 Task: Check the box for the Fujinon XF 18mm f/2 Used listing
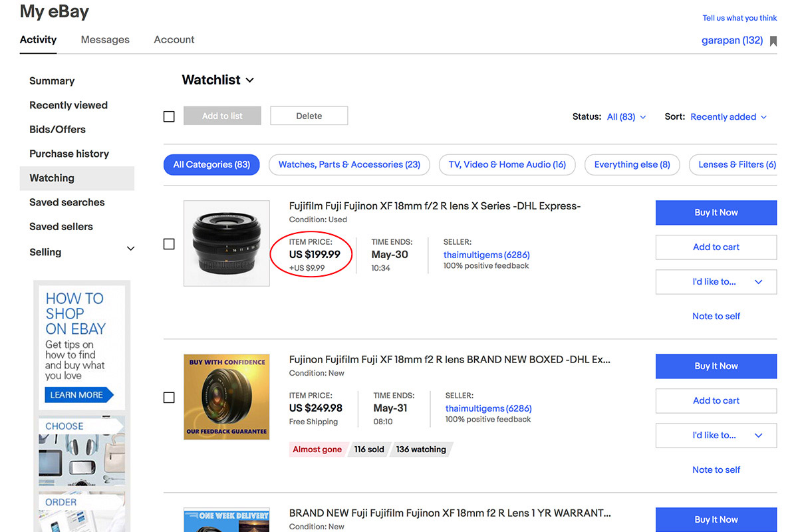click(169, 244)
